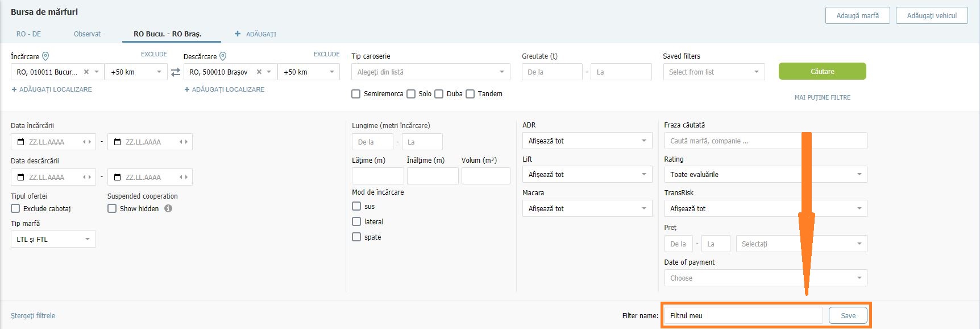Tick the Semiremorca checkbox
Screen dimensions: 980x329
[x=356, y=94]
